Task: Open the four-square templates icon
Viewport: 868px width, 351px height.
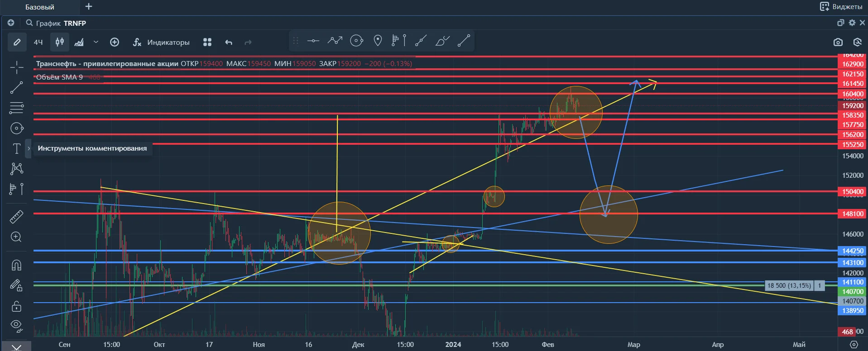Action: tap(207, 42)
